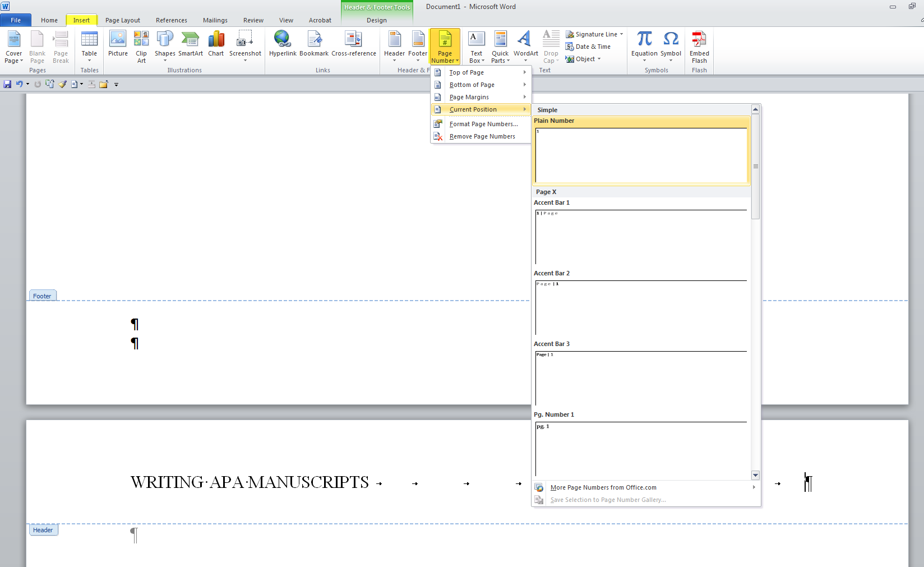Select Accent Bar 2 page number style
The height and width of the screenshot is (567, 924).
(x=641, y=303)
